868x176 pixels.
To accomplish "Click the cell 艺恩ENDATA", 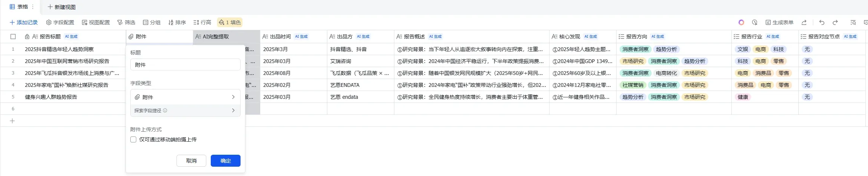I will pyautogui.click(x=360, y=85).
